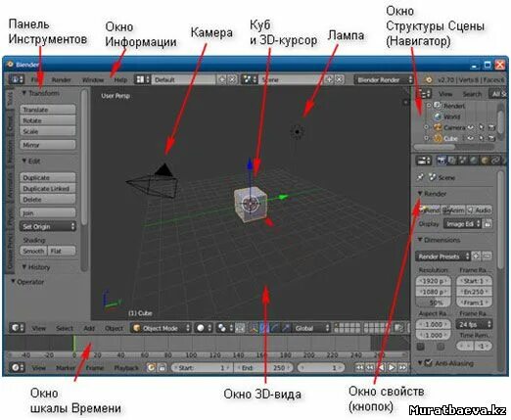Open the Render Layers properties tab icon

(452, 161)
